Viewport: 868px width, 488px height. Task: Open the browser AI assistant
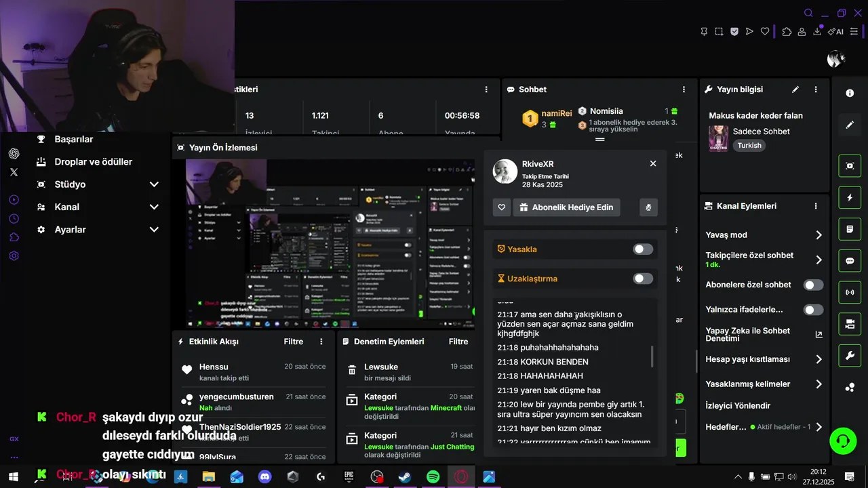[x=835, y=31]
